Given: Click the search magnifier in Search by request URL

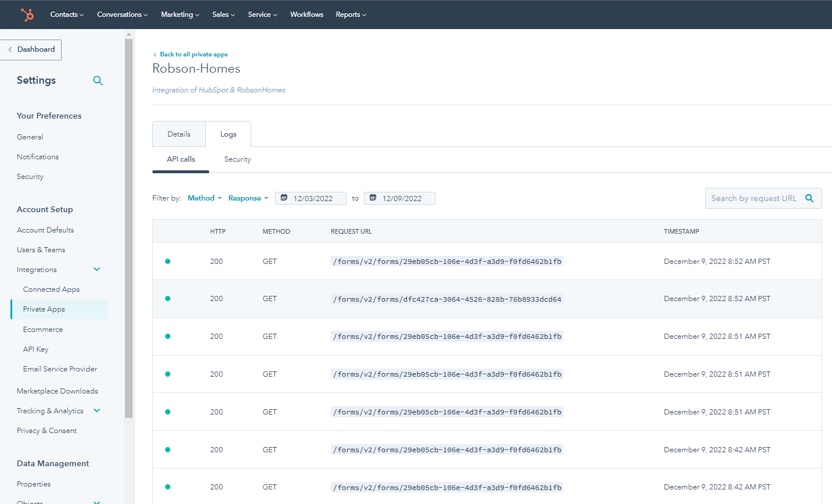Looking at the screenshot, I should (809, 198).
